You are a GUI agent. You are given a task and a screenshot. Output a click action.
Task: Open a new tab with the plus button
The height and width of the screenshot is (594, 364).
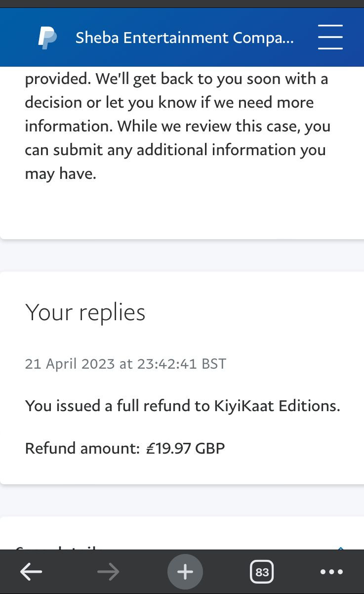(185, 572)
